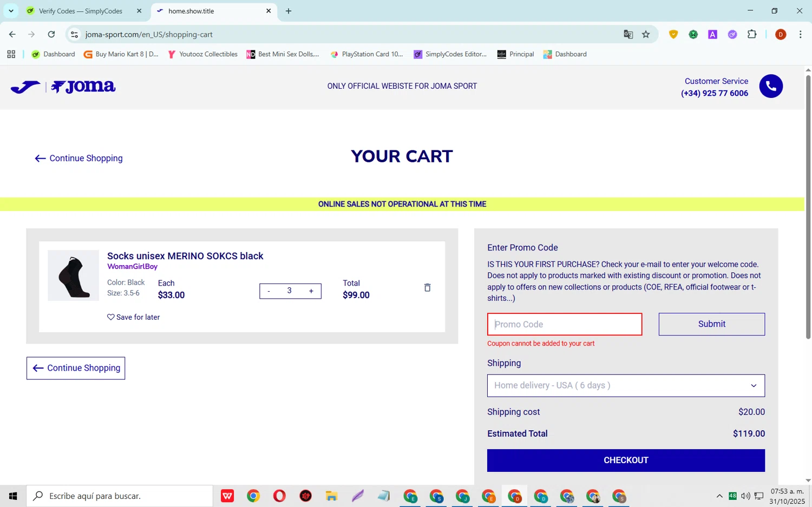Click the heart Save for later link
Viewport: 812px width, 507px height.
(x=133, y=317)
